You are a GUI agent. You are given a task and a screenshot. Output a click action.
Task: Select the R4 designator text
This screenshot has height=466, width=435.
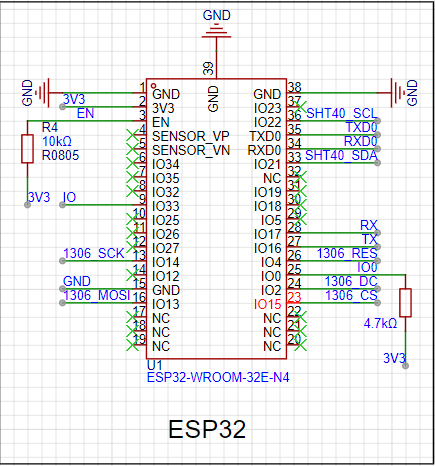tap(50, 127)
